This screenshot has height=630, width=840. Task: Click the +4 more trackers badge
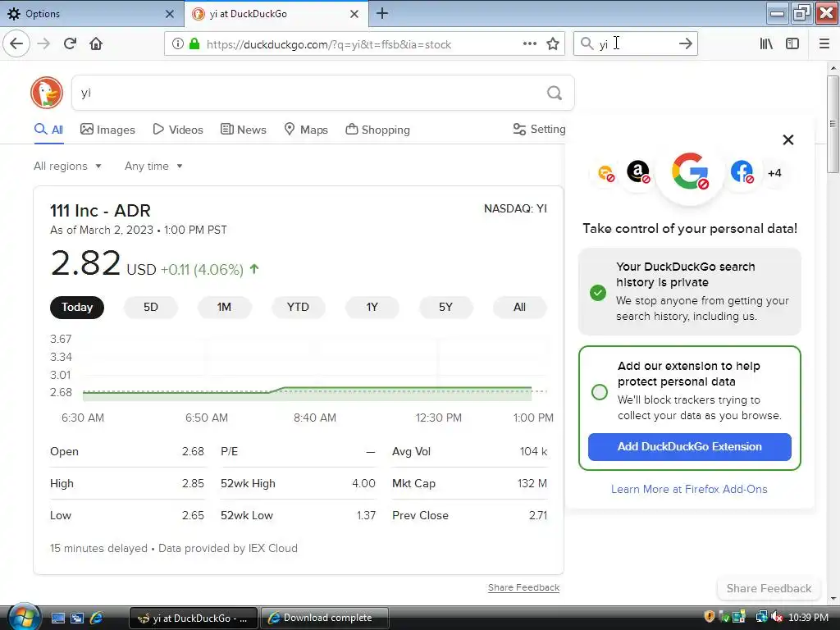[774, 173]
